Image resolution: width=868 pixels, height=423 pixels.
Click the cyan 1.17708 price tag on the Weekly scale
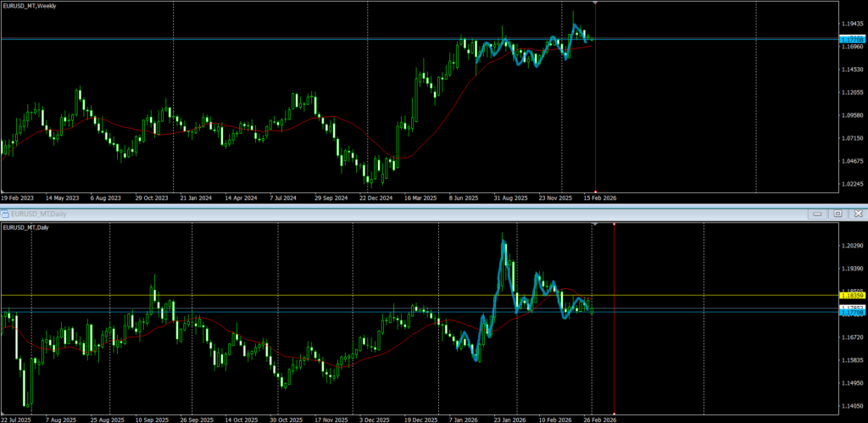tap(851, 39)
